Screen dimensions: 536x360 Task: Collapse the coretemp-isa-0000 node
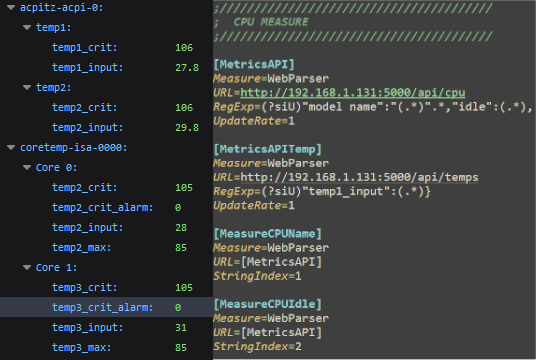pyautogui.click(x=11, y=147)
